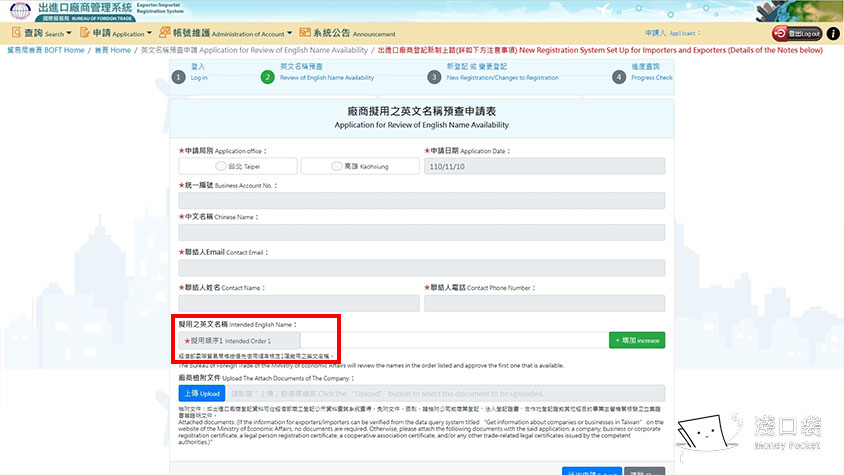
Task: Click the Administration of Account people icon
Action: pyautogui.click(x=165, y=33)
